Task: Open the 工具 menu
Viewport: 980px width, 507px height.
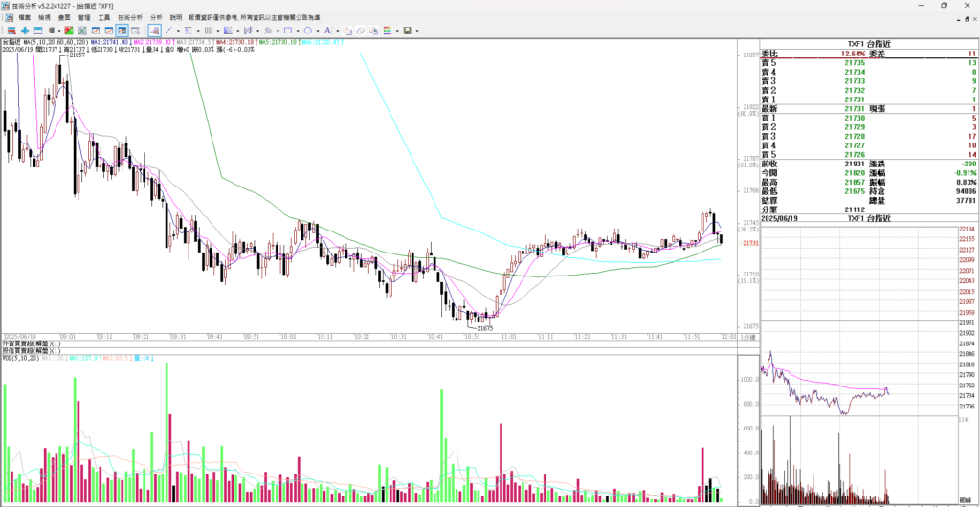Action: point(104,17)
